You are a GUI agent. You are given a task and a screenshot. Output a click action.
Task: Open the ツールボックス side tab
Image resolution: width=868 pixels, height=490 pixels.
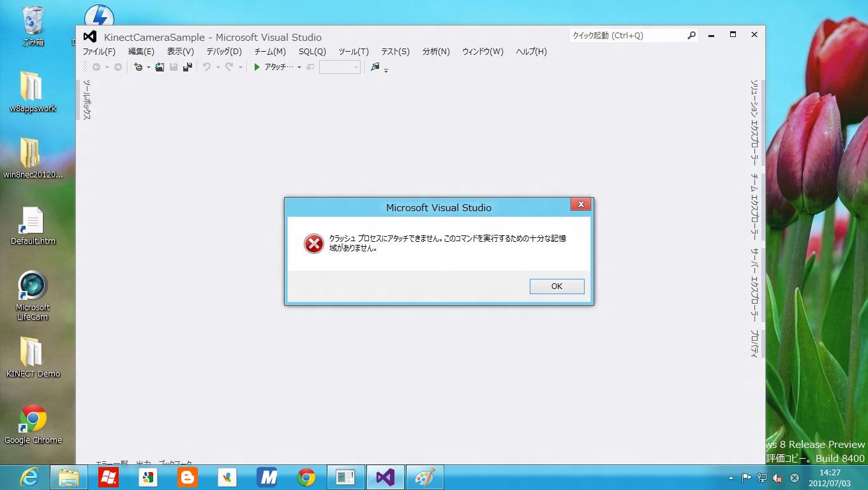click(x=86, y=100)
